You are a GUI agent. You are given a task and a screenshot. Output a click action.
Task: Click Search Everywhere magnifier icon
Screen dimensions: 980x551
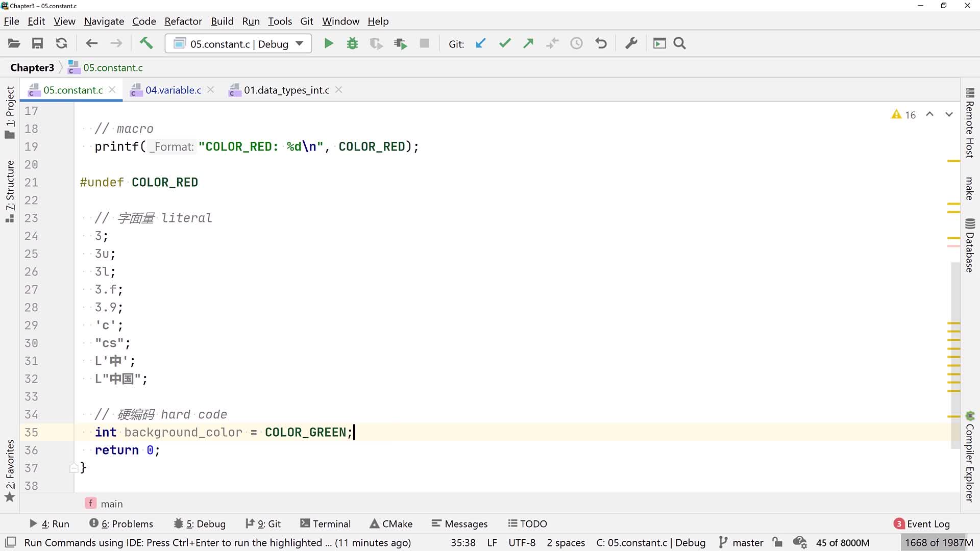(679, 43)
